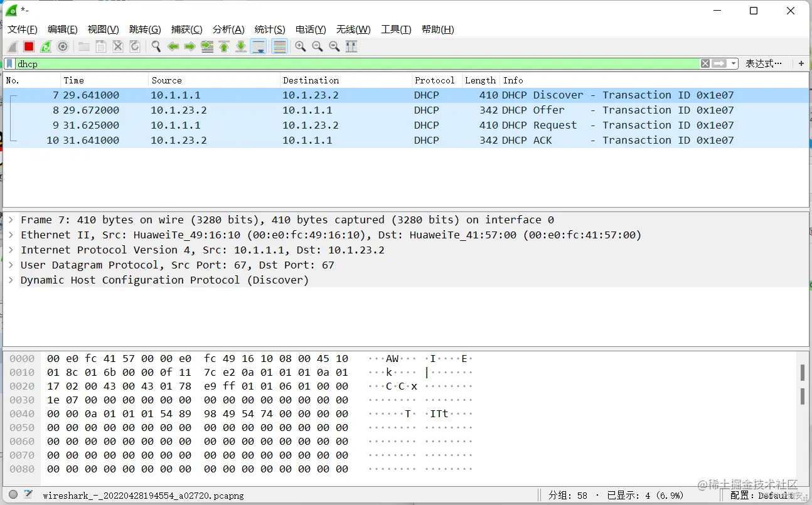
Task: Clear the dhcp display filter
Action: pyautogui.click(x=705, y=63)
